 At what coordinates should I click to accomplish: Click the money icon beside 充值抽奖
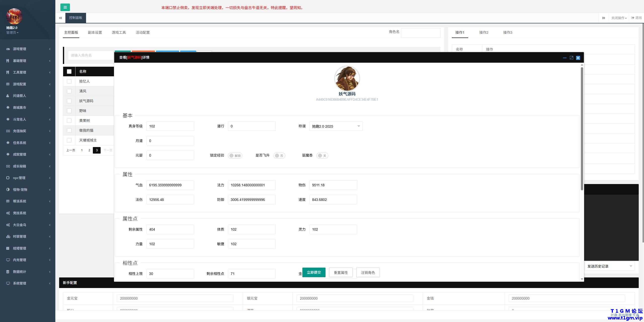[8, 131]
